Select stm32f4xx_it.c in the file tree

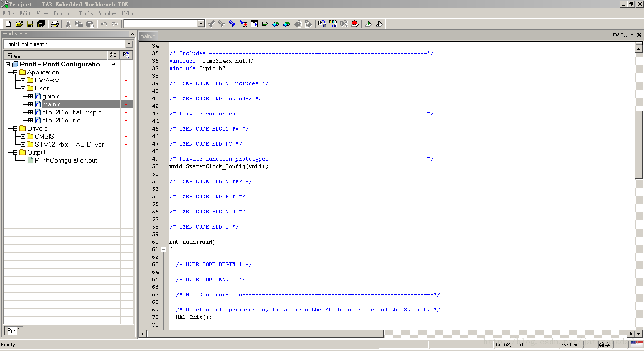(61, 120)
